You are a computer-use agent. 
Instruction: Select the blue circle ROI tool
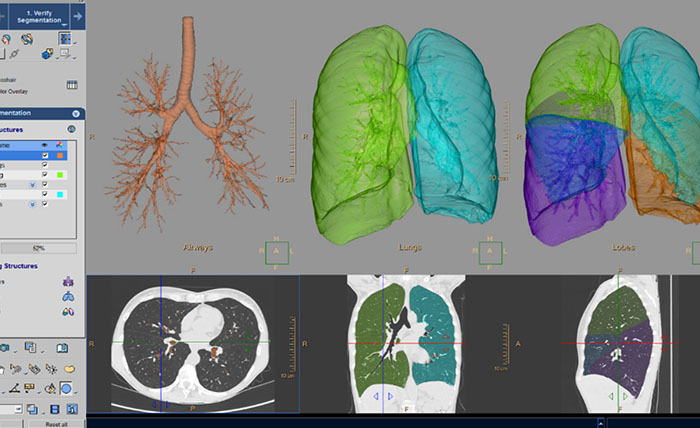(x=66, y=388)
